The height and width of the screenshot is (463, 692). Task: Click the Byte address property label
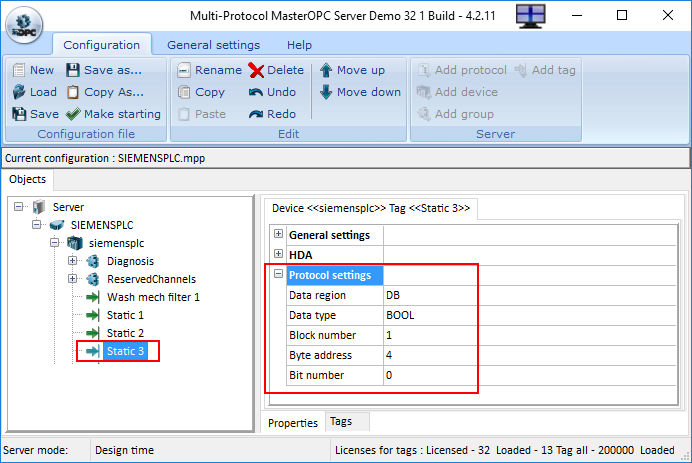coord(320,355)
